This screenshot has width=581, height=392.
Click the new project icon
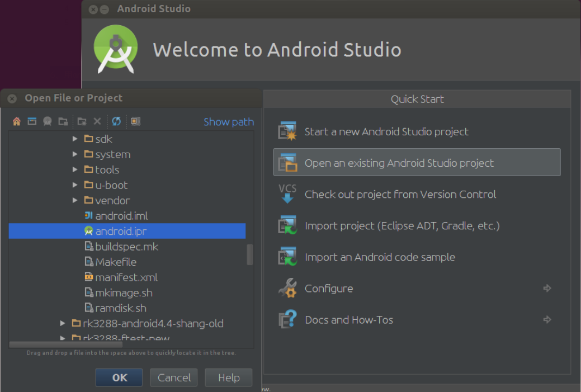tap(287, 131)
